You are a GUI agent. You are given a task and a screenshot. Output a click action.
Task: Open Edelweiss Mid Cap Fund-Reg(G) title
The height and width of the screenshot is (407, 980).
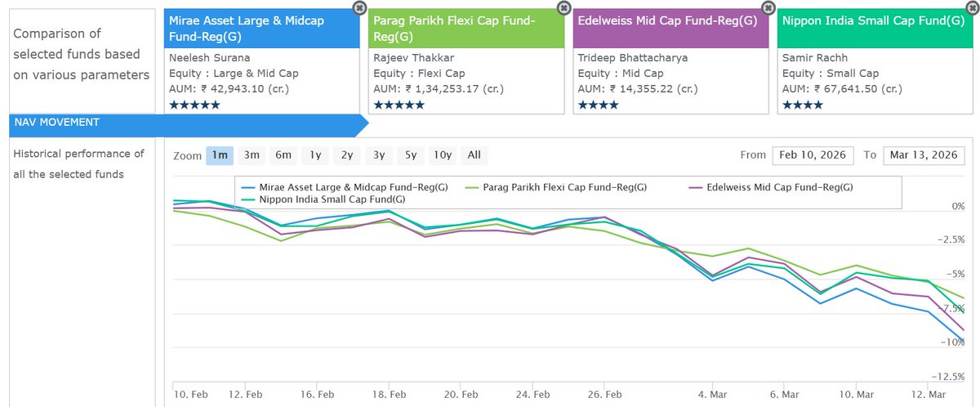(x=667, y=21)
